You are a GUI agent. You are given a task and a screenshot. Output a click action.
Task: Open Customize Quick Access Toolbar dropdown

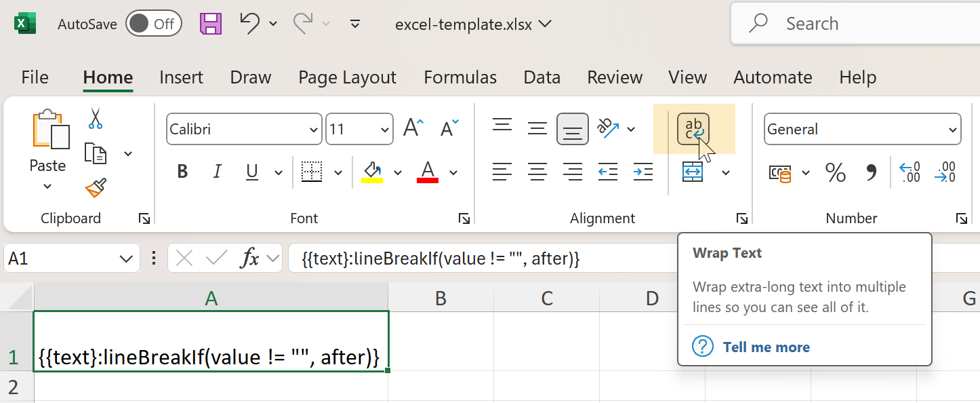click(x=354, y=24)
